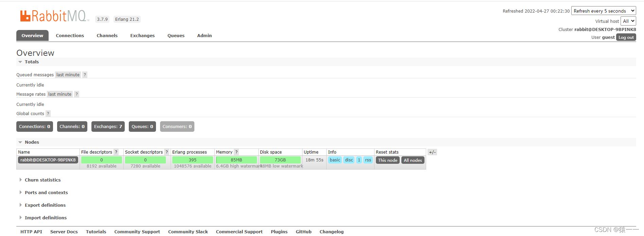Switch to the Exchanges tab
644x236 pixels.
[x=142, y=35]
